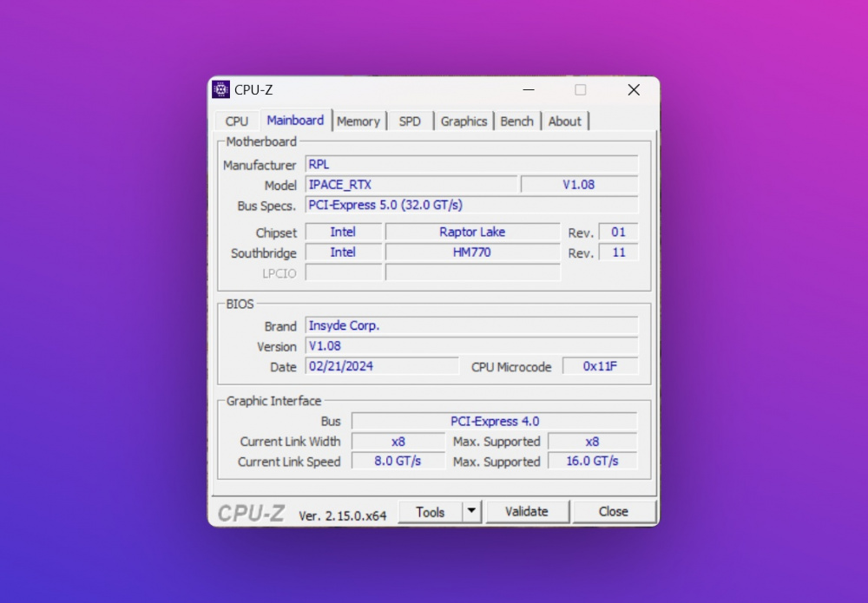Click the Manufacturer field showing RPL
This screenshot has width=868, height=603.
click(x=471, y=164)
